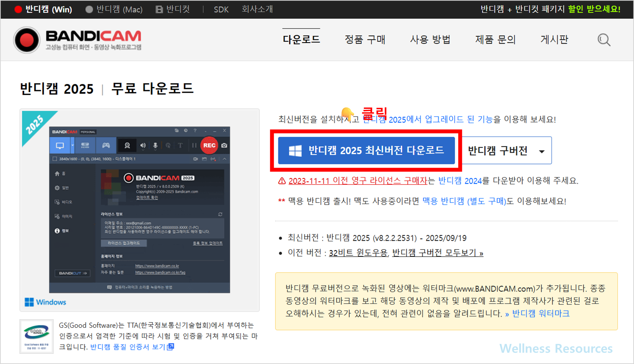634x364 pixels.
Task: Select the screen recording monitor icon in preview
Action: [x=60, y=145]
